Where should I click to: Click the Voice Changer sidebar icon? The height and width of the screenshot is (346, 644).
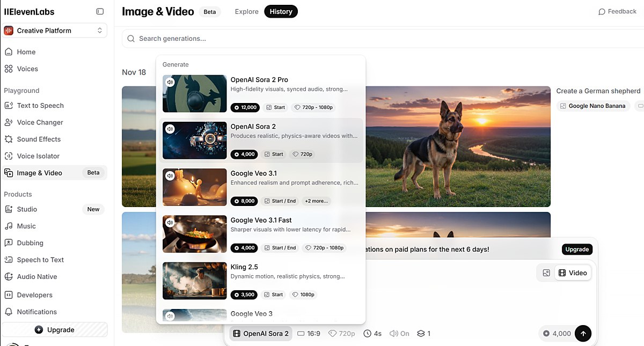click(9, 122)
